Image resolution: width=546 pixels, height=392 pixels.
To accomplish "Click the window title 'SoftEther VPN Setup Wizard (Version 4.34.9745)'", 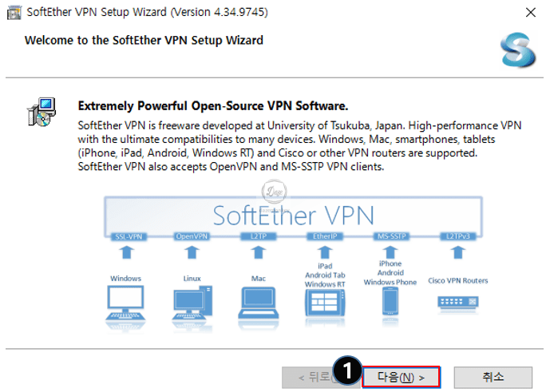I will pos(148,12).
